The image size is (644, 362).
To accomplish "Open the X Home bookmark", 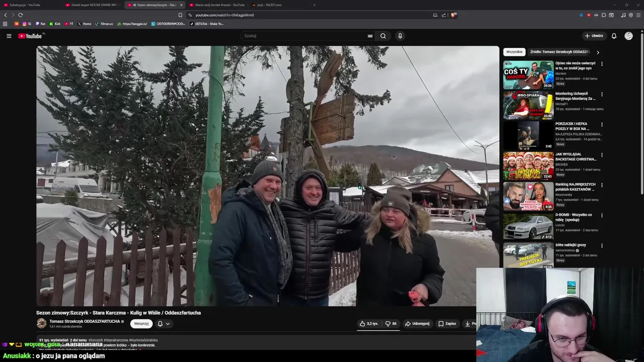I will click(x=84, y=24).
